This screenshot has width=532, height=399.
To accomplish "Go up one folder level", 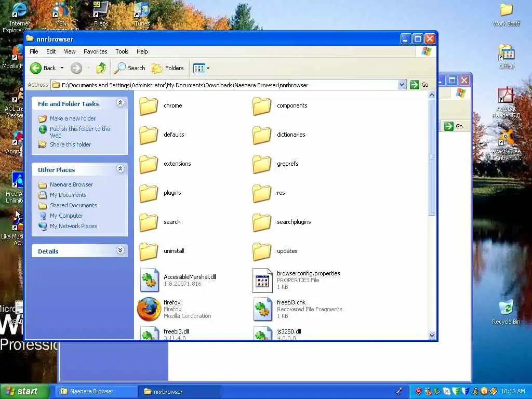I will (x=101, y=68).
